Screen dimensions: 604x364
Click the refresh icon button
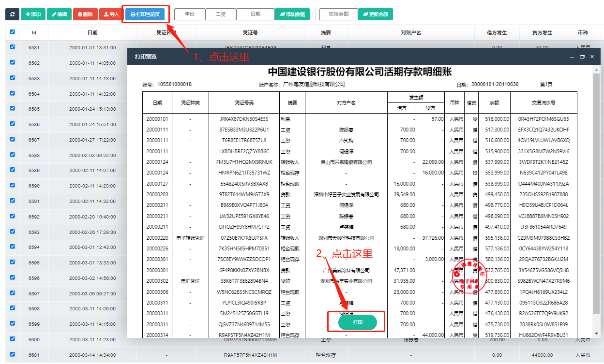12,15
